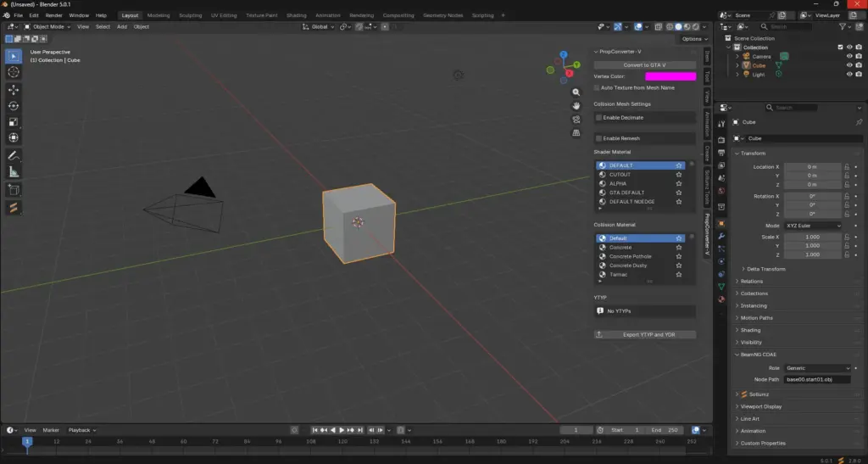Favorite the Concrete collision material star
This screenshot has height=464, width=868.
[x=679, y=248]
